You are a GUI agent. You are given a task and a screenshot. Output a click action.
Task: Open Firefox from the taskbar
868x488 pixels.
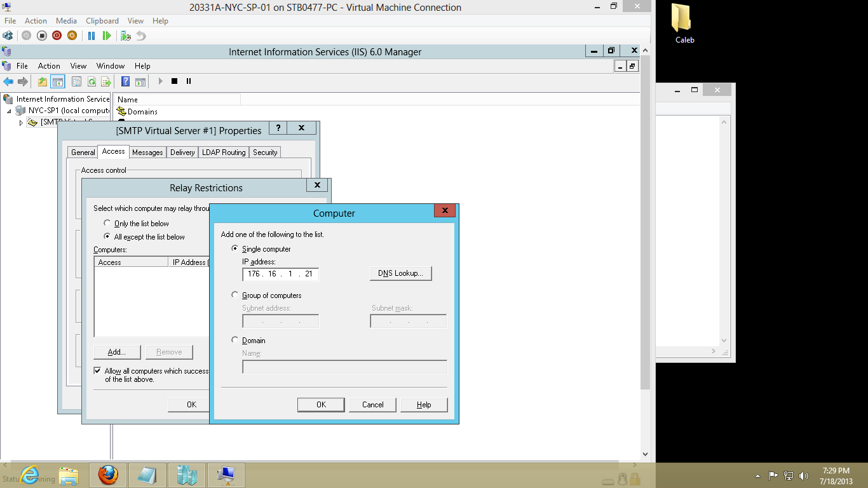click(x=108, y=475)
